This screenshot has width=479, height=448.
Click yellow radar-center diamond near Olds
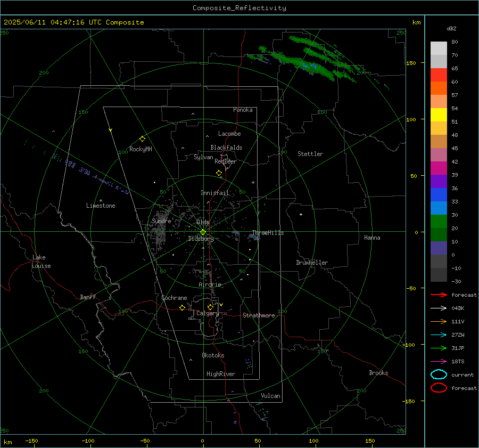pos(203,232)
